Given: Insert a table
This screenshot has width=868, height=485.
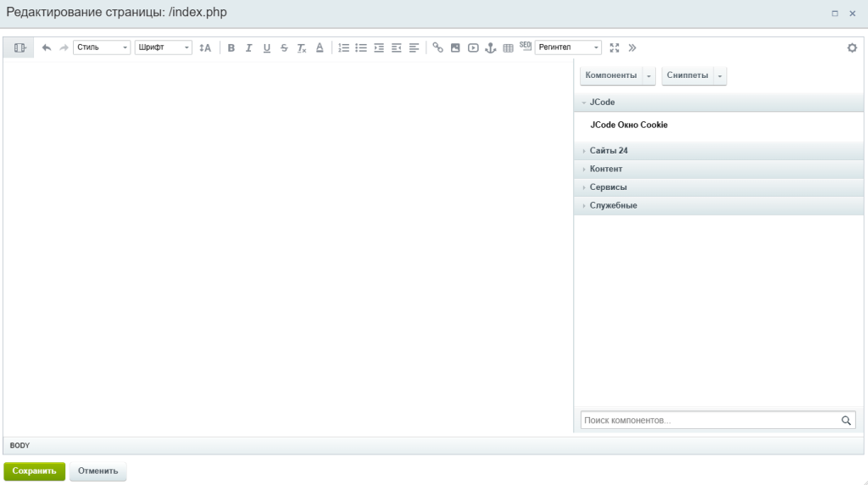Looking at the screenshot, I should pos(508,48).
